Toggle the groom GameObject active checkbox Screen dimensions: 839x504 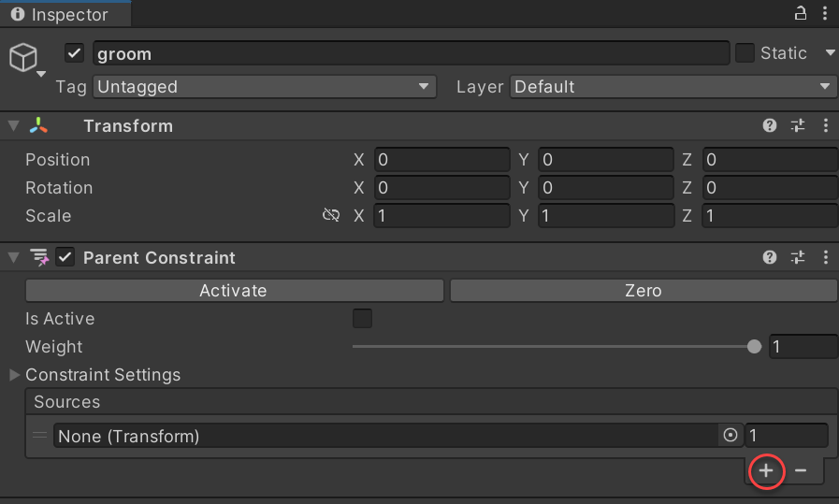(75, 53)
